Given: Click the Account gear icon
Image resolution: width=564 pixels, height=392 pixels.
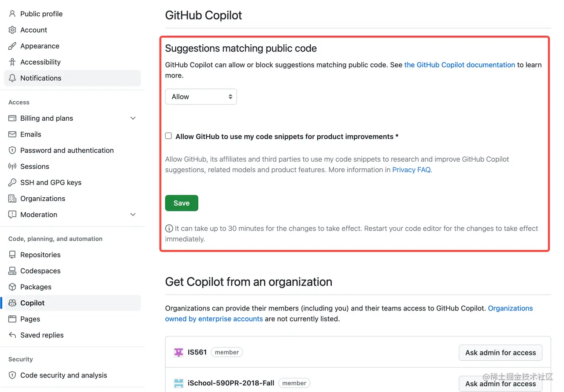Looking at the screenshot, I should (12, 30).
